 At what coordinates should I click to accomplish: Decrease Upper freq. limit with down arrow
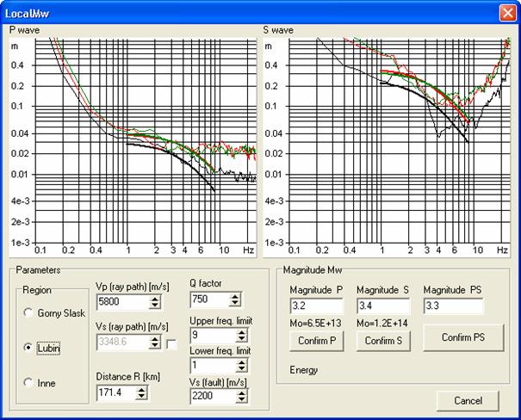click(242, 338)
